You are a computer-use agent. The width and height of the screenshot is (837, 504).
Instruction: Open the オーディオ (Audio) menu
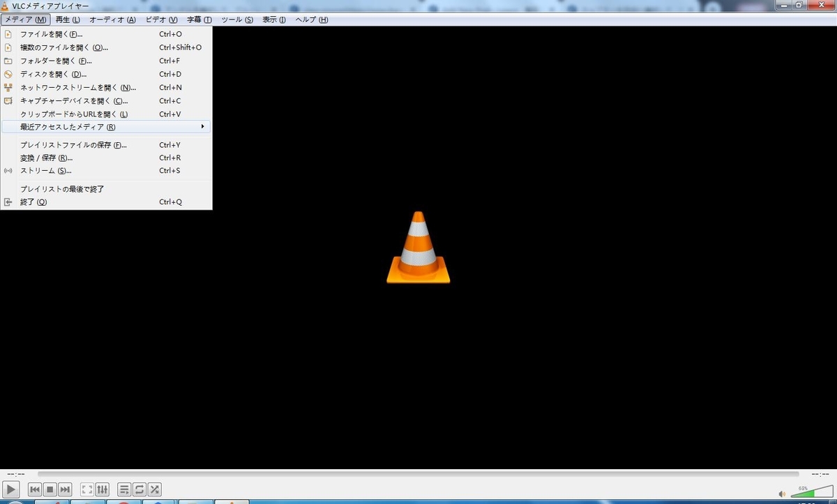click(112, 20)
